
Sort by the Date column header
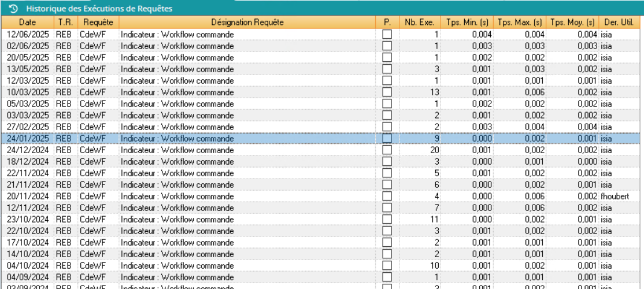click(27, 23)
